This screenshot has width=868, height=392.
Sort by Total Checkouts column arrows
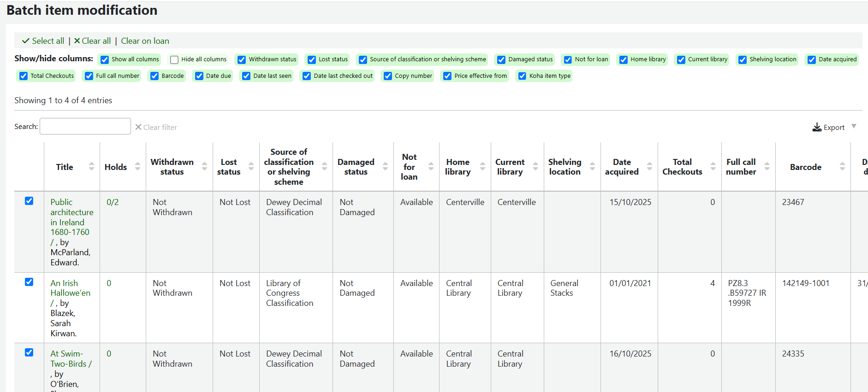713,167
